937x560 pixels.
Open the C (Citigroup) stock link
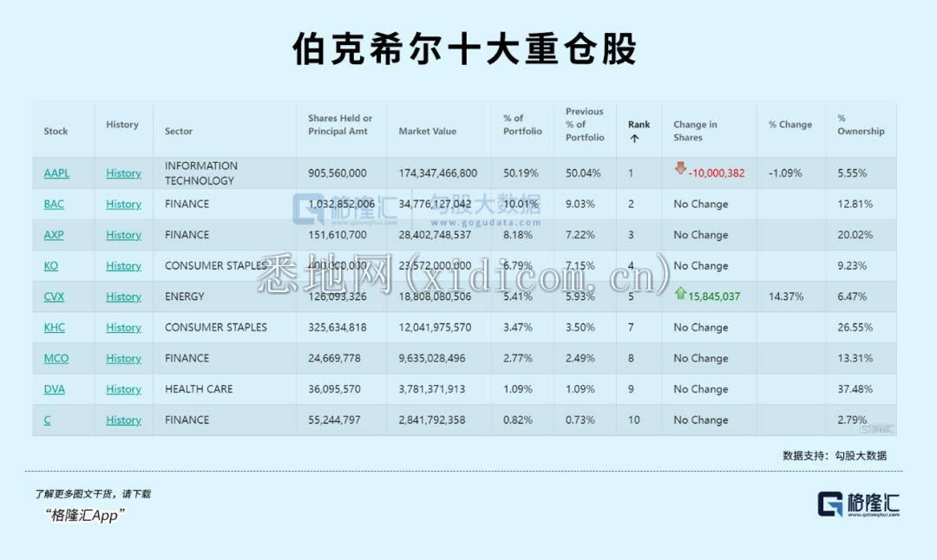47,420
